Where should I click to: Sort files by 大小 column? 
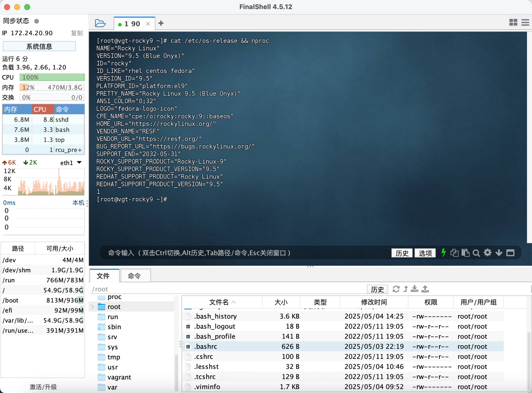tap(281, 302)
